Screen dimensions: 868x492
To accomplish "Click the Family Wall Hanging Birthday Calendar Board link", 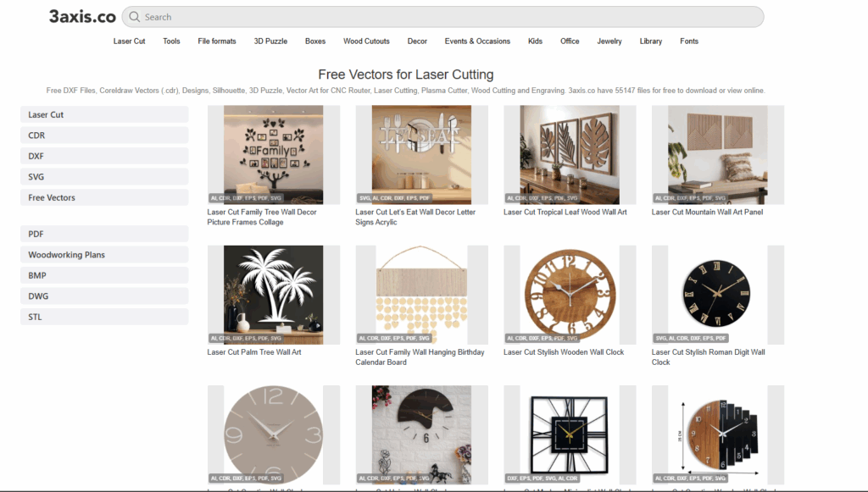I will coord(420,357).
